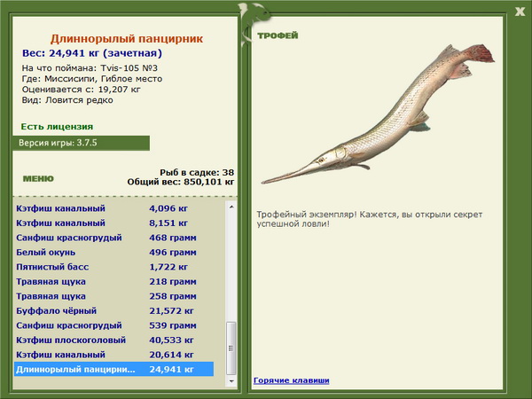This screenshot has height=399, width=532.
Task: Select Санфиш красногрудый 539 грамм row
Action: pos(114,325)
